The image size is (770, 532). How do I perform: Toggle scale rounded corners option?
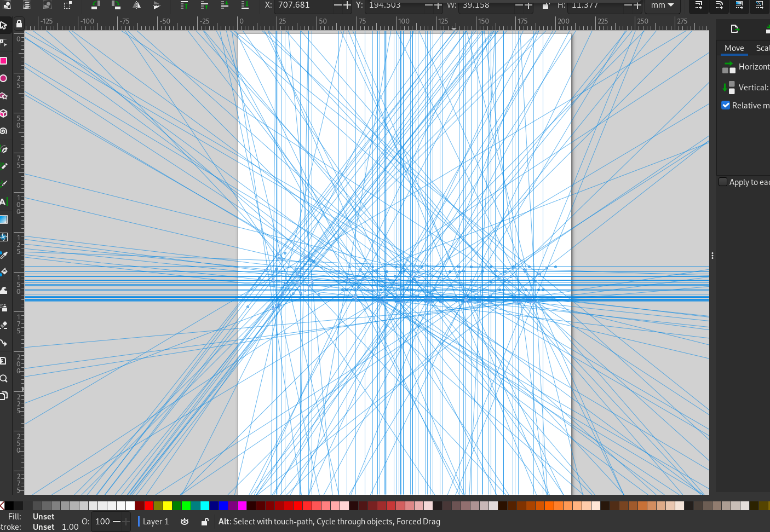pyautogui.click(x=719, y=5)
